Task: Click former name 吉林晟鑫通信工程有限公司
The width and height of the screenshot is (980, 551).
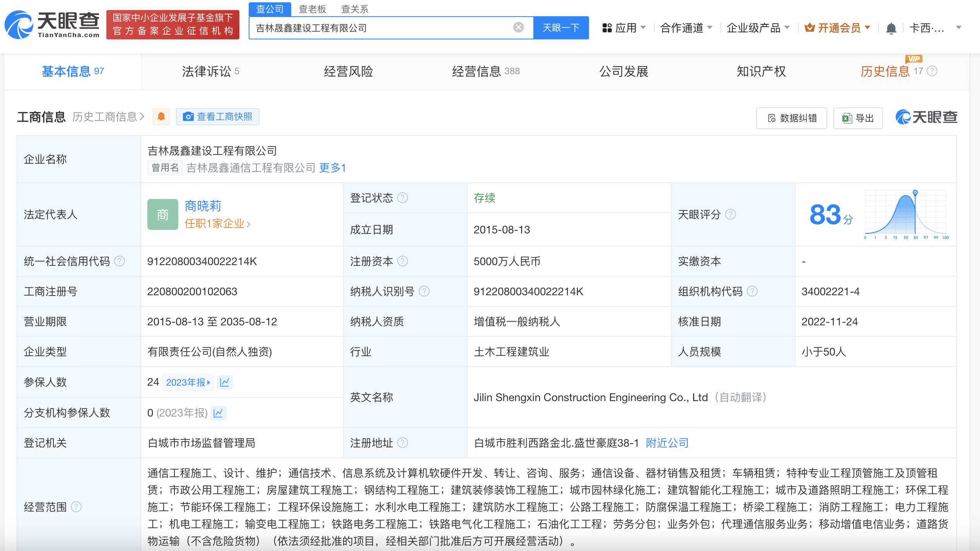Action: click(251, 168)
